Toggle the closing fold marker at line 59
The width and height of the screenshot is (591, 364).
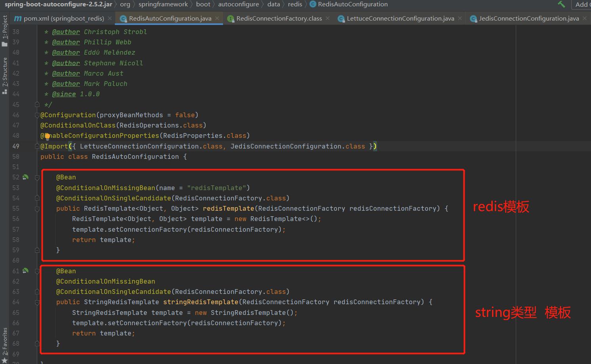tap(37, 250)
